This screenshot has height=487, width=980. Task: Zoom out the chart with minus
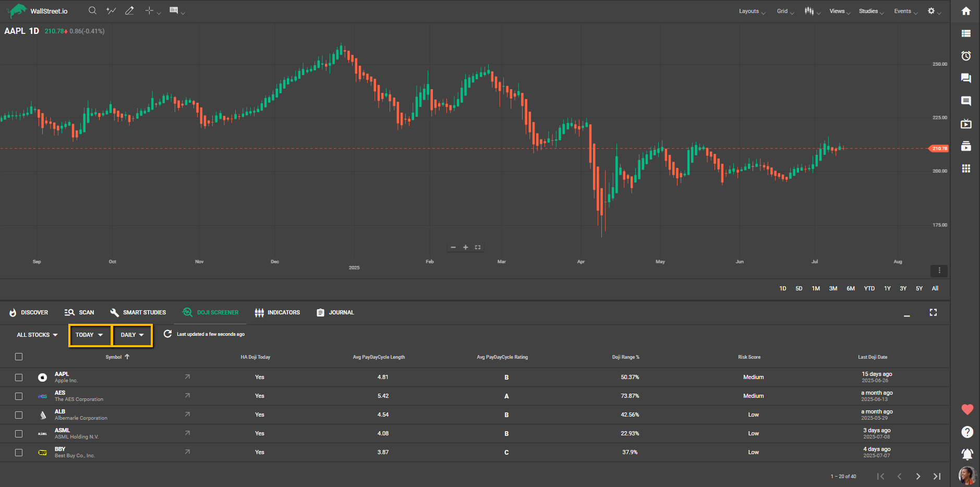click(x=453, y=247)
